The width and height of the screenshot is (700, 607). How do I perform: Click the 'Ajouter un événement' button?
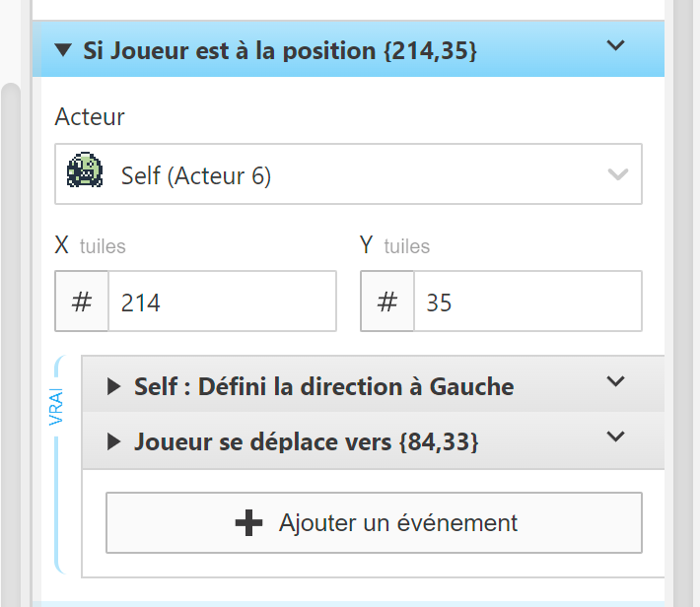374,522
